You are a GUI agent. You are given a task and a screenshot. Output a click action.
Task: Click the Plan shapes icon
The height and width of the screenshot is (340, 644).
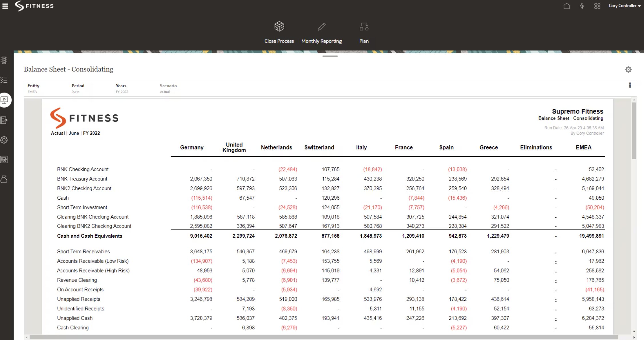[x=364, y=27]
